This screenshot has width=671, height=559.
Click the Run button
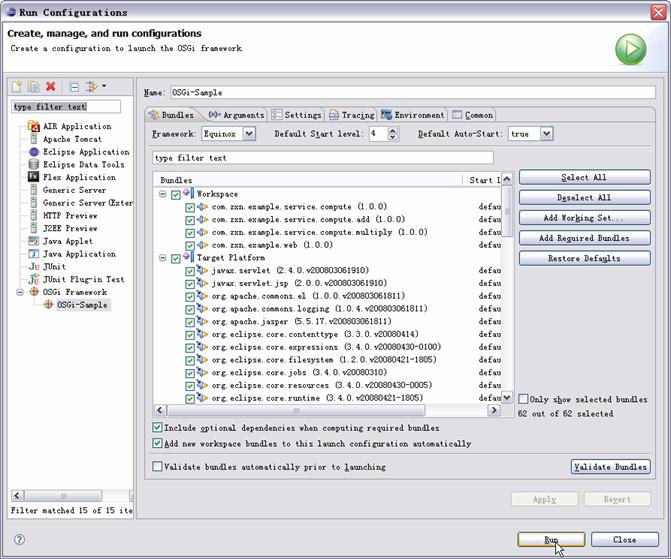(x=551, y=540)
